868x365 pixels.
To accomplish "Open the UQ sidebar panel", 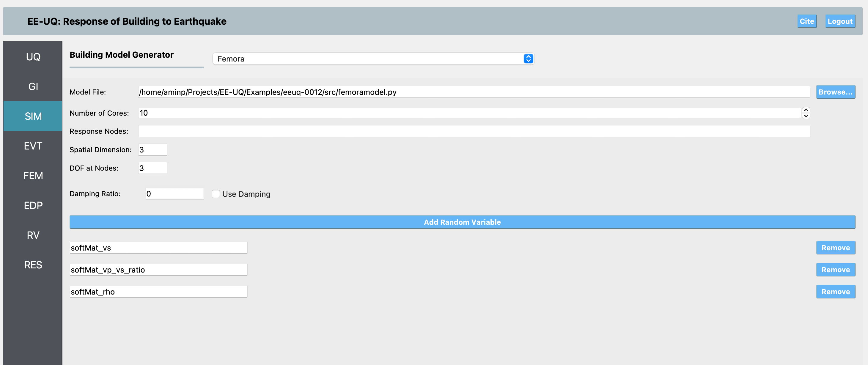I will [33, 56].
